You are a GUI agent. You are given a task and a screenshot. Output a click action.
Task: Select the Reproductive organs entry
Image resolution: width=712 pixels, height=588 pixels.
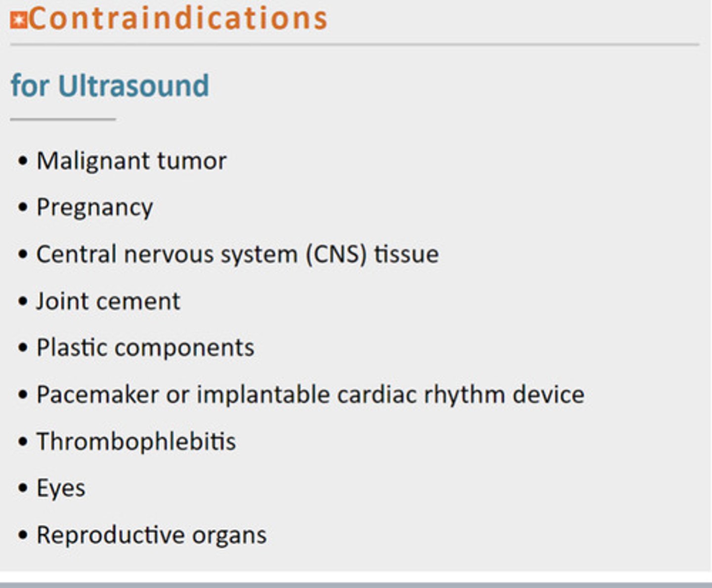click(152, 535)
